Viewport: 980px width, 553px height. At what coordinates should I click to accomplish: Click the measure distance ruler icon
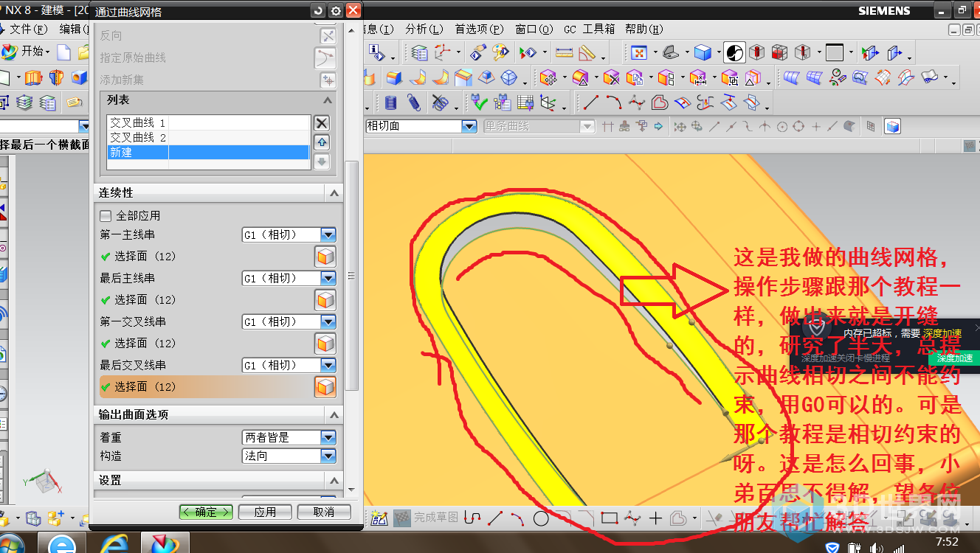tap(564, 52)
